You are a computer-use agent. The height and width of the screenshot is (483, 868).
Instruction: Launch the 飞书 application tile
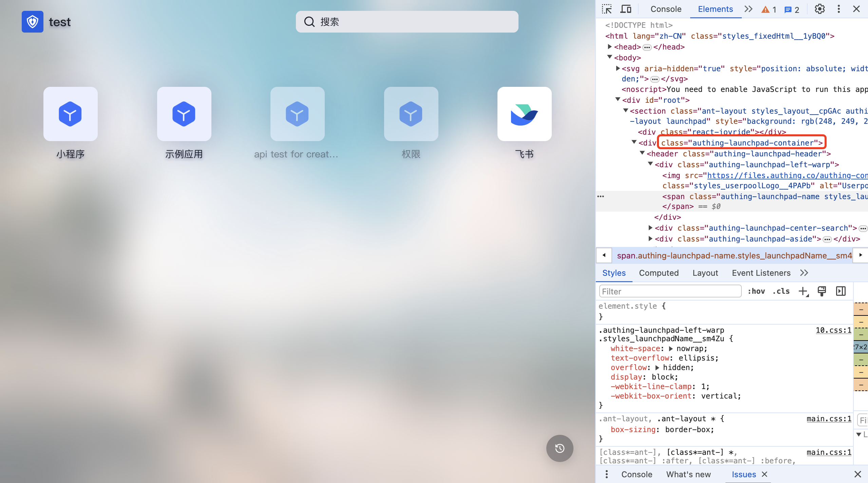[x=524, y=114]
